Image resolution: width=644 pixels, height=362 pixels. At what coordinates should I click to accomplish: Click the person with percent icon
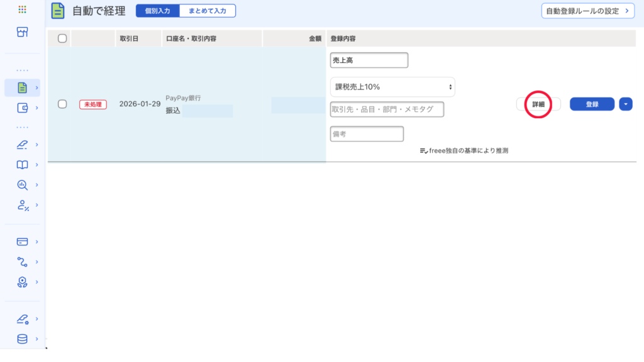click(x=23, y=205)
